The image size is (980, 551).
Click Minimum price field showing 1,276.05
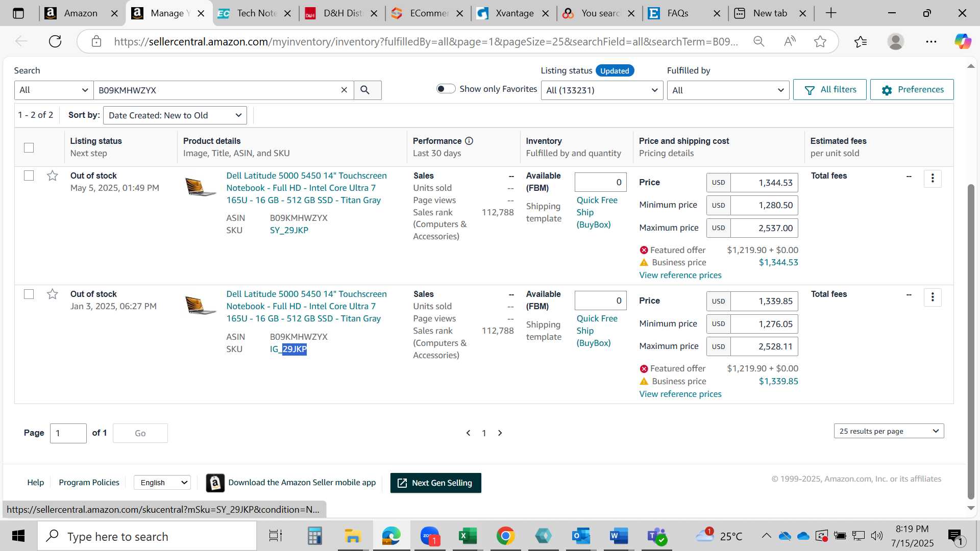pyautogui.click(x=764, y=324)
